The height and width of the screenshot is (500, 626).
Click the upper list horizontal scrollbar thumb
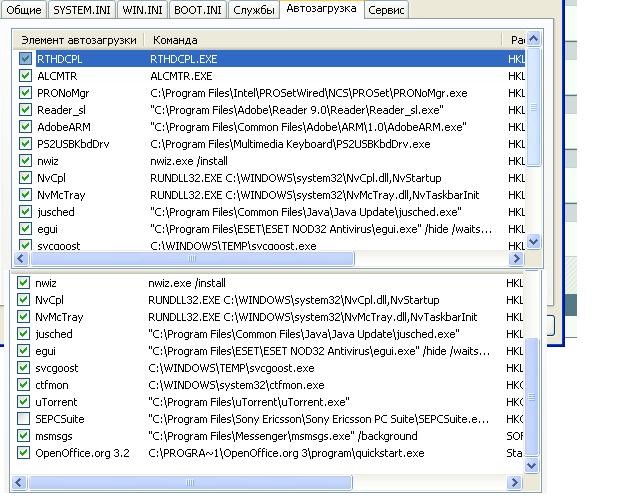192,259
